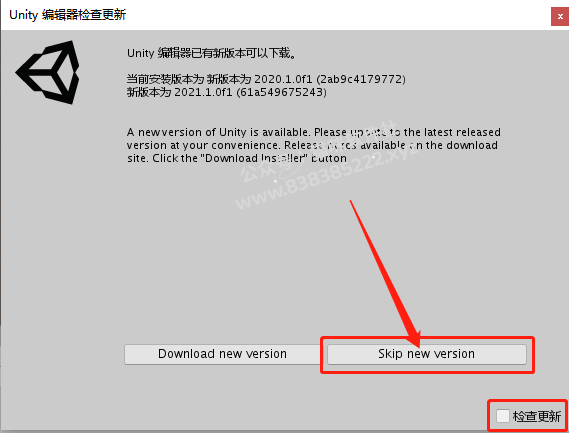The width and height of the screenshot is (569, 433).
Task: Click the build hash 61a549675243
Action: coord(282,92)
